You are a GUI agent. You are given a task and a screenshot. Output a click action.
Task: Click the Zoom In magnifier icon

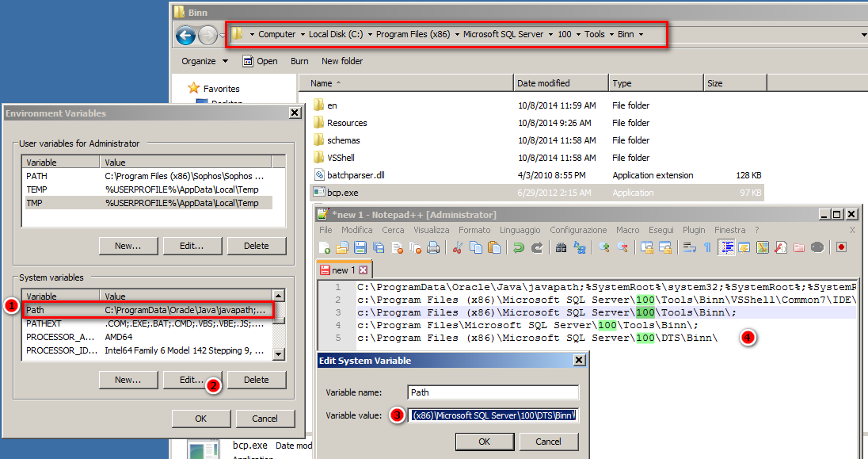tap(604, 247)
